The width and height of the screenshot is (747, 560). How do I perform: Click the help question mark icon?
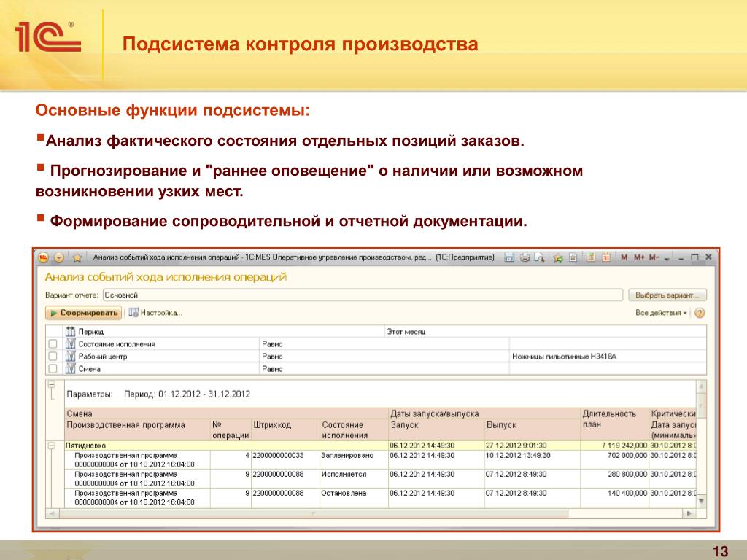point(700,313)
